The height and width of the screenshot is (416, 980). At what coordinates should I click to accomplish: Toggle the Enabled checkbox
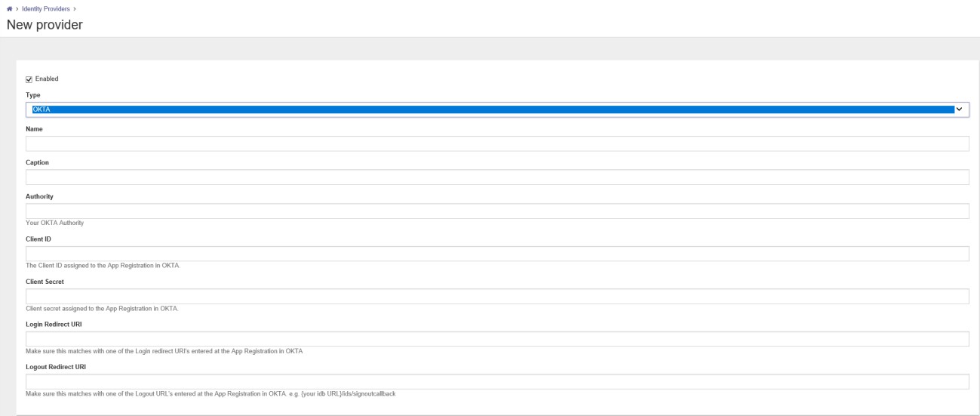(x=29, y=79)
